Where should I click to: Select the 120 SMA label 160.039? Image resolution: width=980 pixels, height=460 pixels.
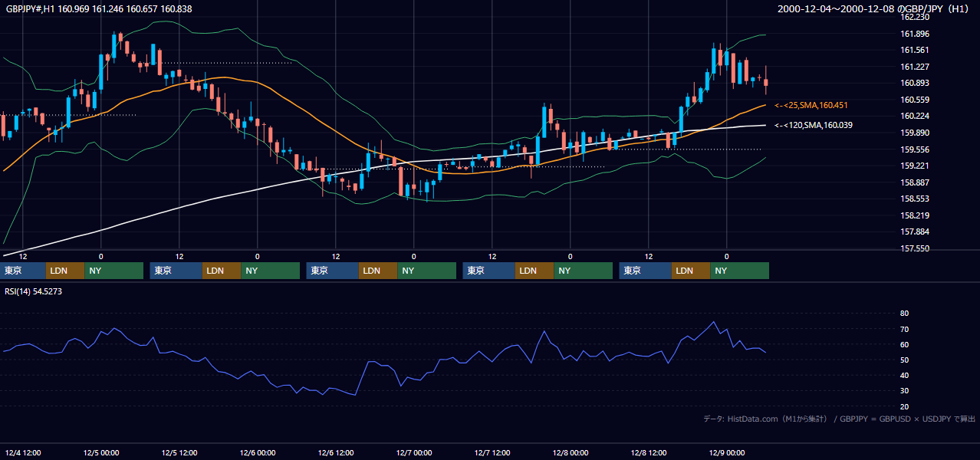pyautogui.click(x=814, y=125)
